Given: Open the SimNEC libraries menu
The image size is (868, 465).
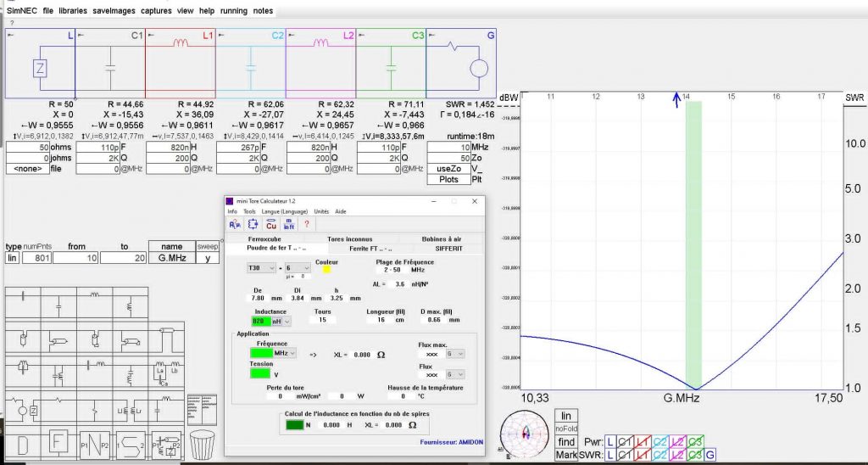Looking at the screenshot, I should [73, 10].
